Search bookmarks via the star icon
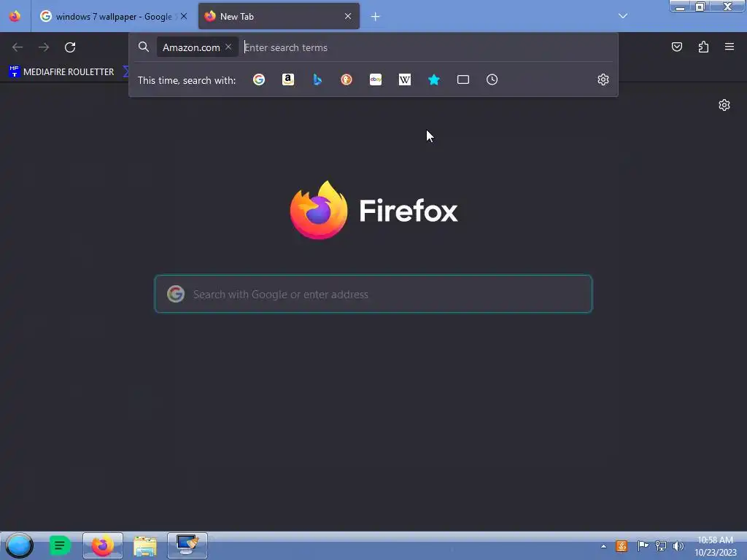The height and width of the screenshot is (560, 747). click(x=433, y=79)
